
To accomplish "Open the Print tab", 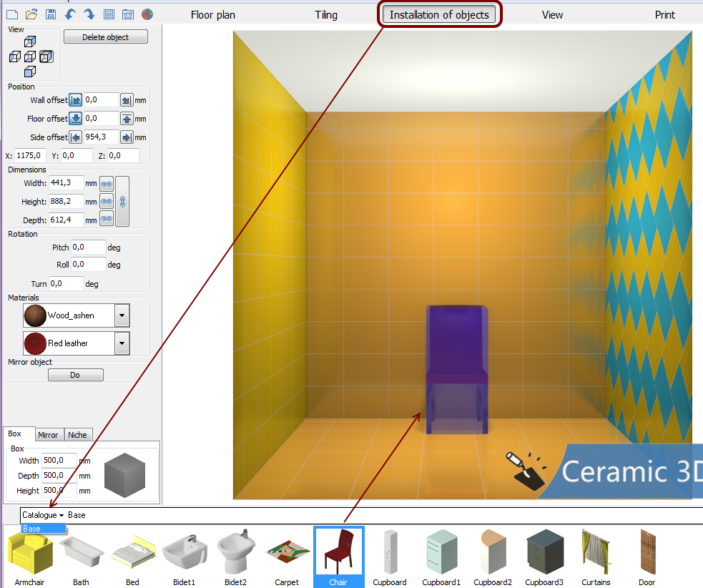I will point(665,15).
